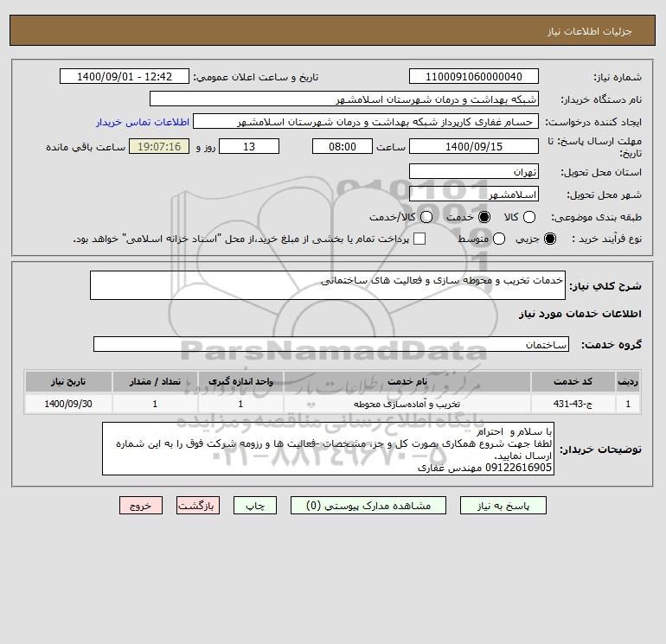
Task: Click the buyer notes text area
Action: pos(328,449)
